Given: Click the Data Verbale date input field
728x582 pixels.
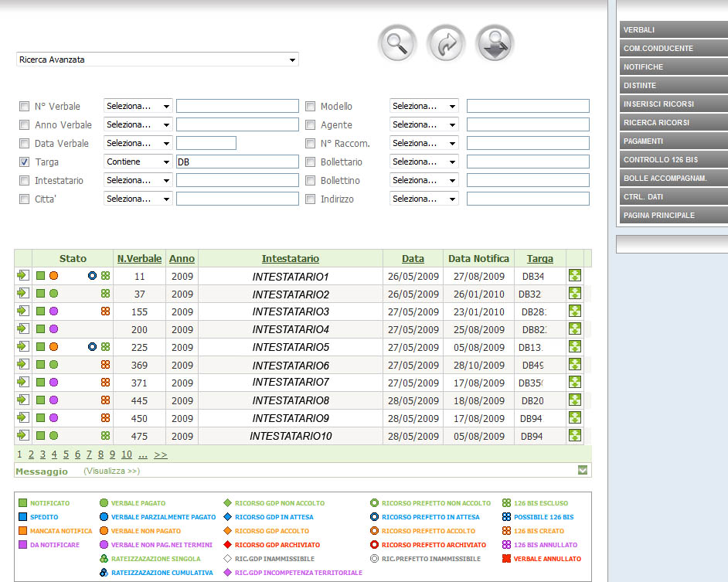Looking at the screenshot, I should pos(206,143).
